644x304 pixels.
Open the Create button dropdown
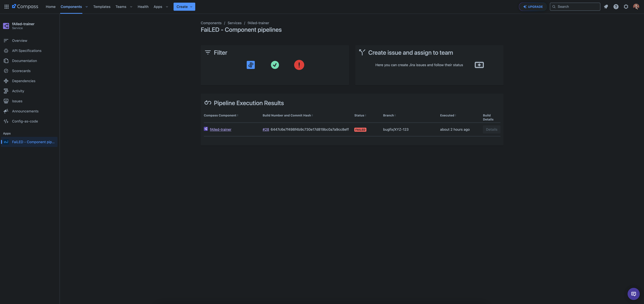[184, 7]
